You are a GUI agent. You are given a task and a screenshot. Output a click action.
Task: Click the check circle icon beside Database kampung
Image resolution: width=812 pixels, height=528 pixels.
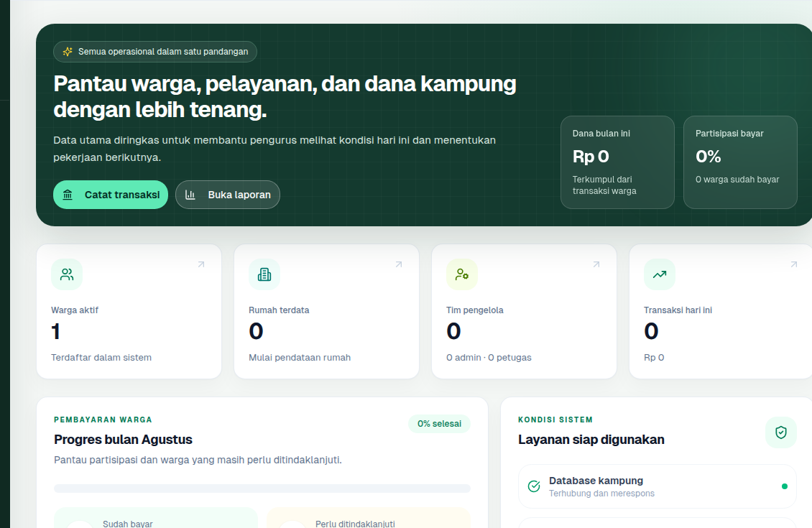click(x=534, y=486)
